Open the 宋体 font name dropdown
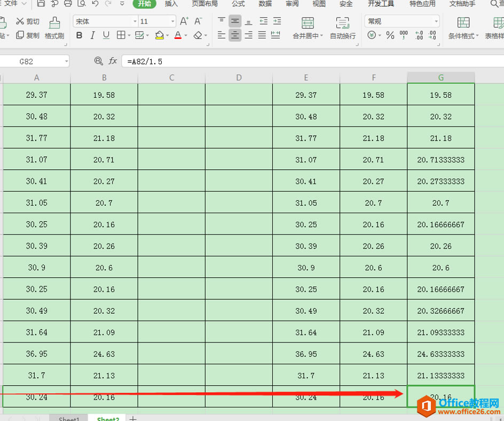 (135, 21)
